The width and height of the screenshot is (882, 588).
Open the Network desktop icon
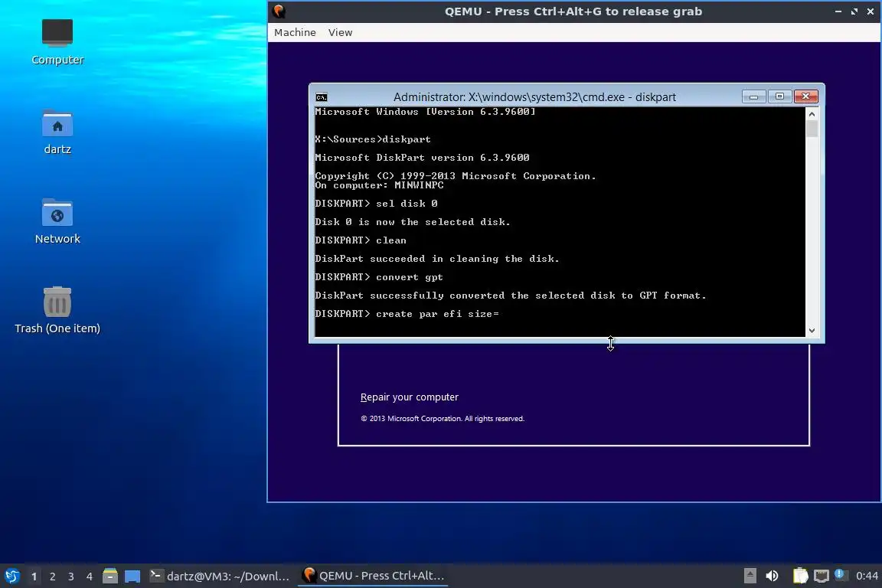(x=57, y=220)
